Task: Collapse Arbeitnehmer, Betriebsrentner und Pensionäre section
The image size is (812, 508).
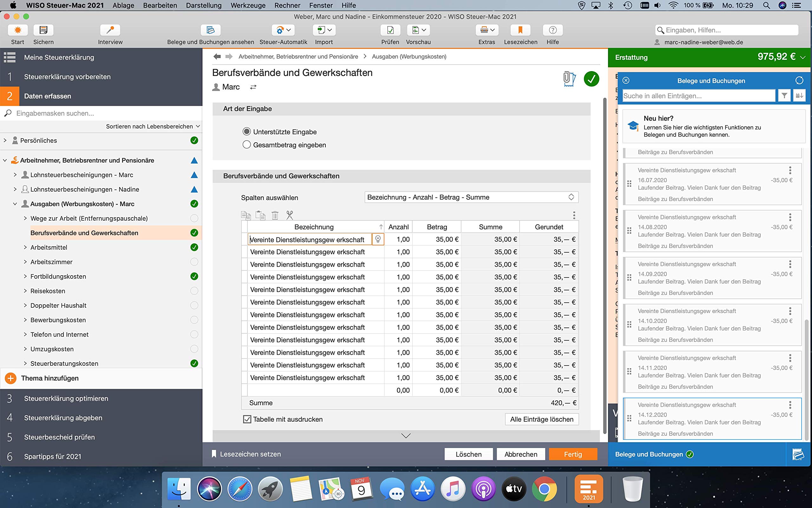Action: (x=5, y=160)
